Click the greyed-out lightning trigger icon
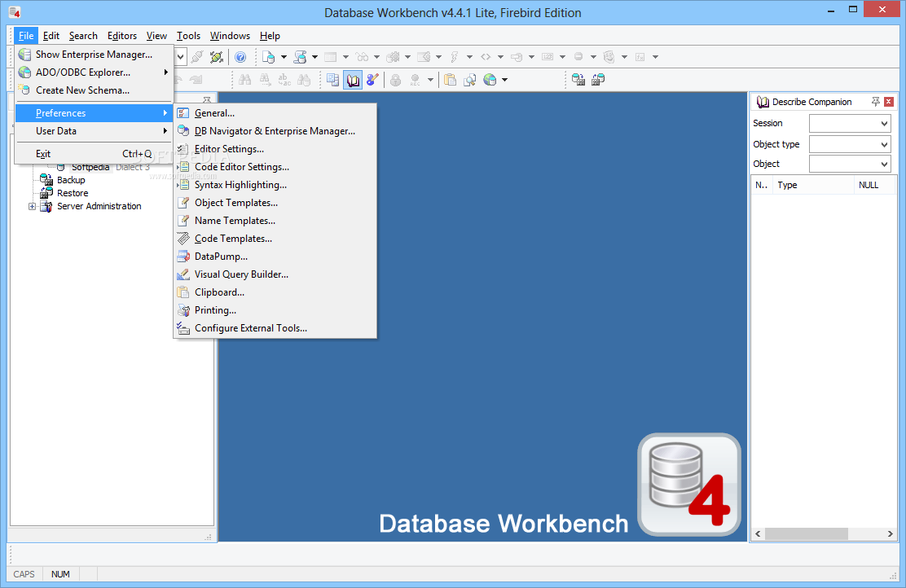Viewport: 906px width, 588px height. tap(455, 57)
